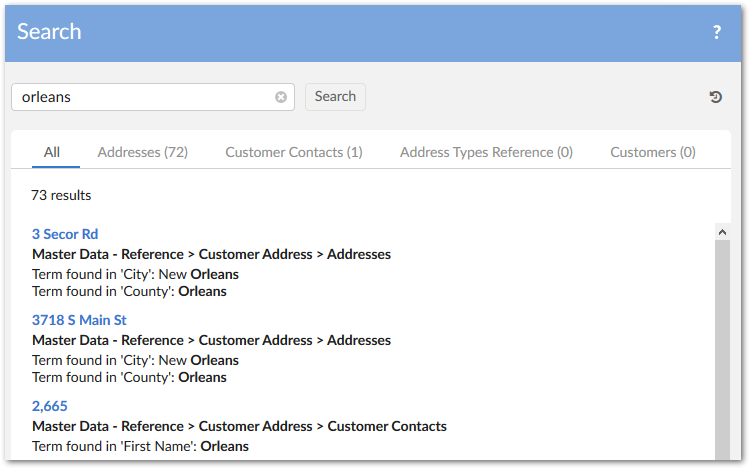Screen dimensions: 750x469
Task: Switch to the Addresses (72) tab
Action: tap(143, 152)
